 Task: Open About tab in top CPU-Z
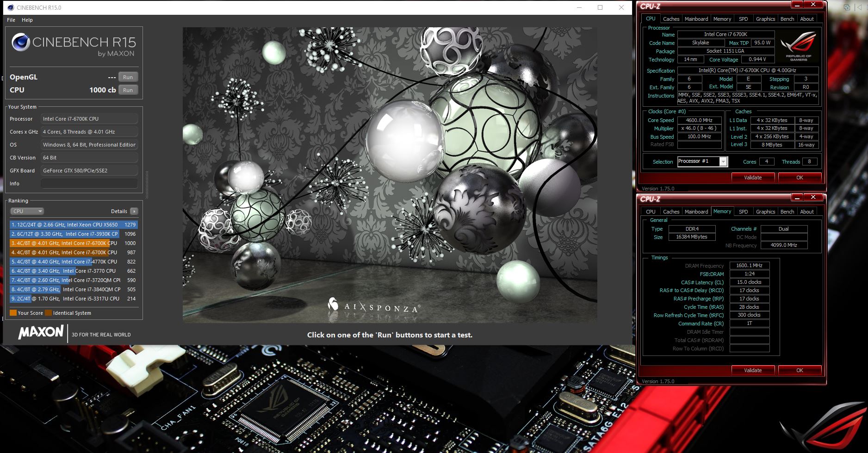point(807,19)
